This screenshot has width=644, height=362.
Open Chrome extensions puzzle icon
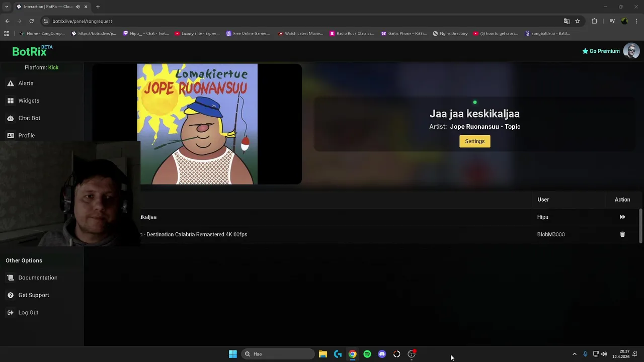(594, 21)
